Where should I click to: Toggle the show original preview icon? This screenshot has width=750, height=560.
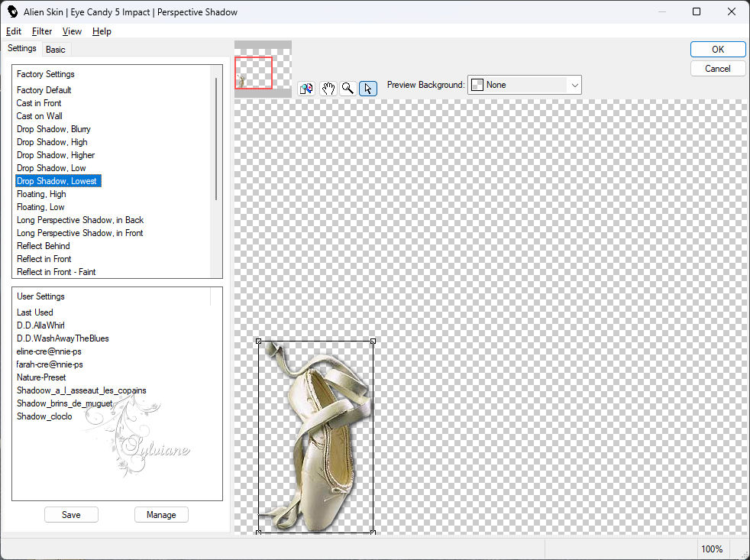point(306,89)
